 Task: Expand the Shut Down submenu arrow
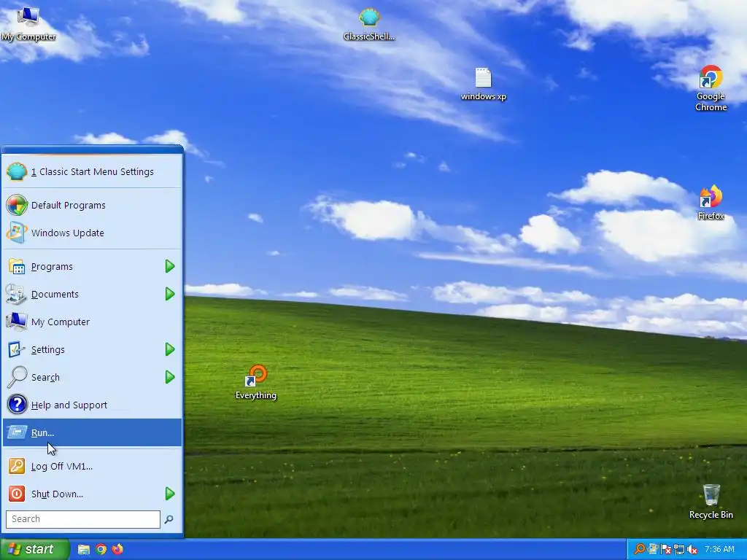coord(170,494)
